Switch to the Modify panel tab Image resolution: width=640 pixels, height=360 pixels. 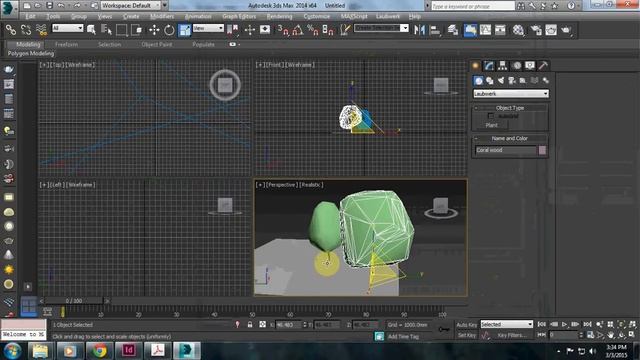489,66
